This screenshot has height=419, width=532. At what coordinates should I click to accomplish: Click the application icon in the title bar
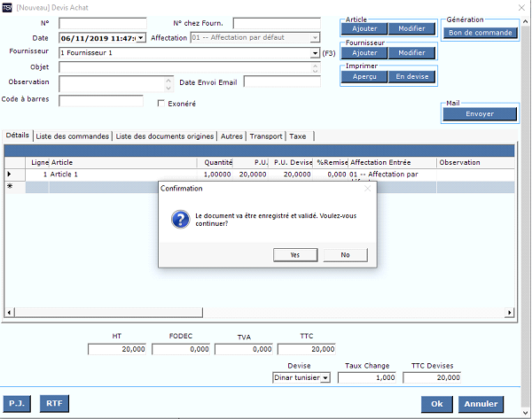(7, 7)
